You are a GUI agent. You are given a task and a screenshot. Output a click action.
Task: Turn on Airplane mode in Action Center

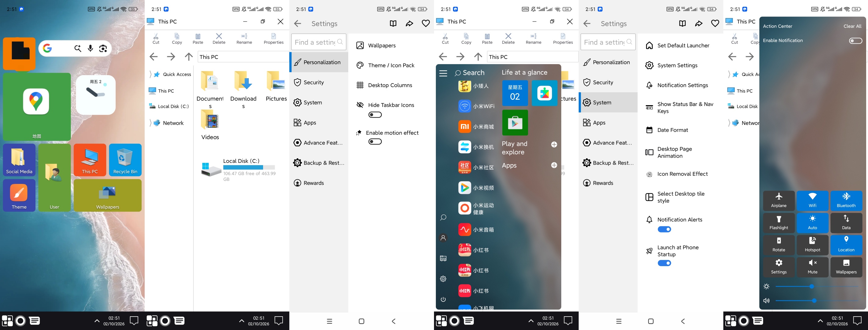click(x=779, y=201)
